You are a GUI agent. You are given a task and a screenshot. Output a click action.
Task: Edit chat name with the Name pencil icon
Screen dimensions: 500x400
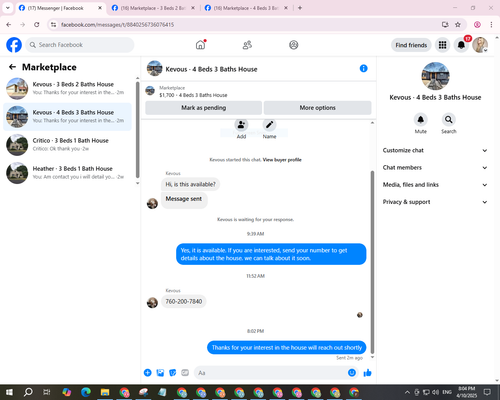coord(269,125)
